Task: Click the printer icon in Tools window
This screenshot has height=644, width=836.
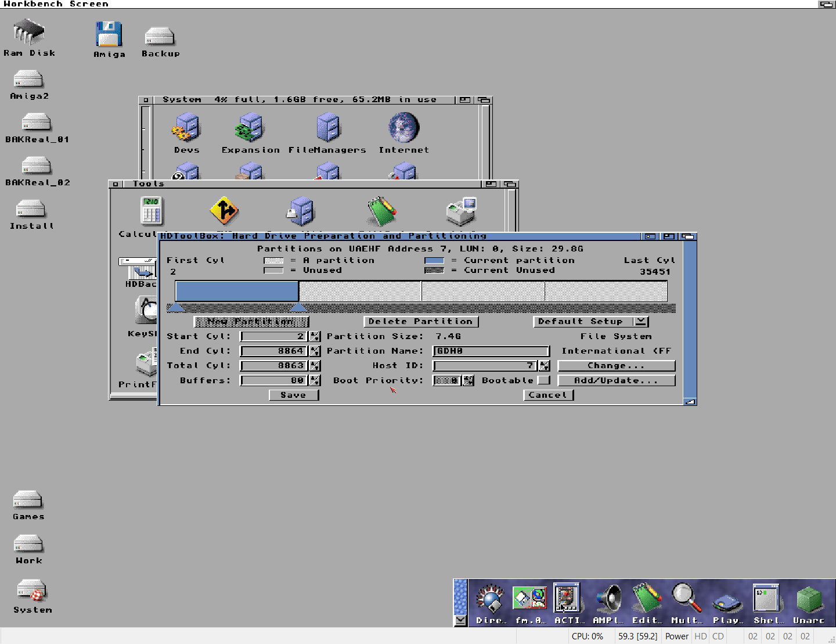Action: coord(462,211)
